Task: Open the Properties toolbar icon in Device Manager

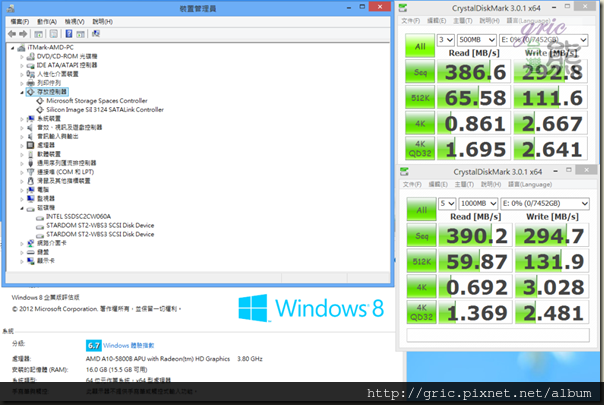Action: coord(54,34)
